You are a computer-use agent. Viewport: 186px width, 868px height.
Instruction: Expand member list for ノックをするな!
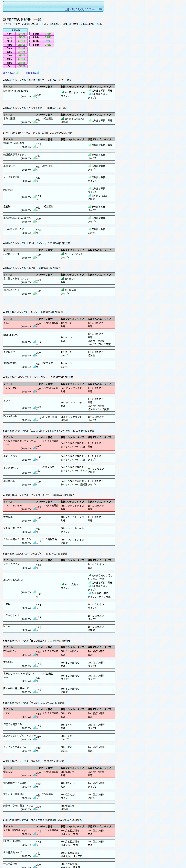[x=37, y=181]
